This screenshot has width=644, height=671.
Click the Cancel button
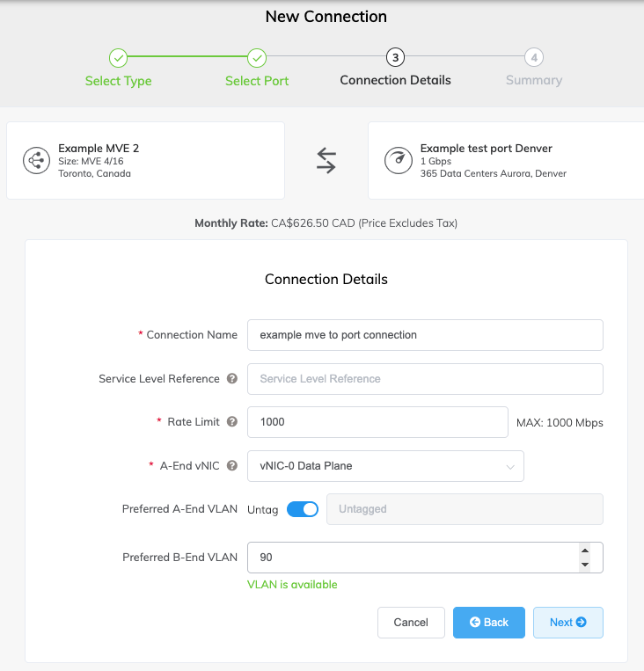click(x=411, y=623)
